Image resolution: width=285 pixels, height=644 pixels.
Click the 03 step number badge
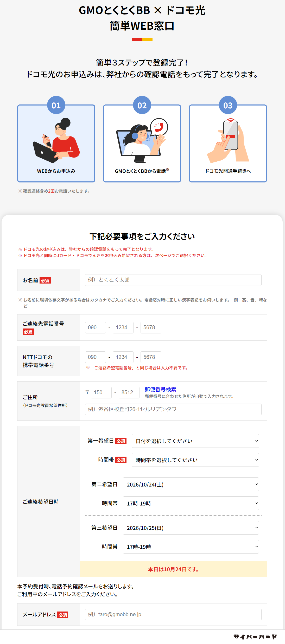228,105
